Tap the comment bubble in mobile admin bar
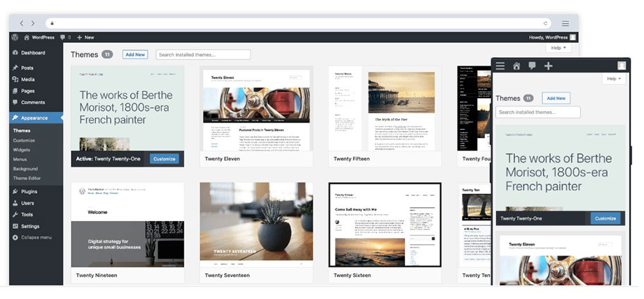 pos(533,66)
